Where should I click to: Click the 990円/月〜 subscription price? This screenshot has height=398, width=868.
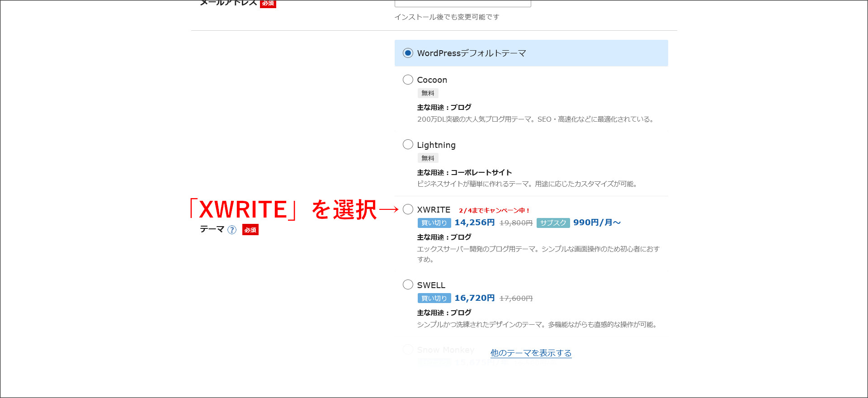[x=597, y=223]
